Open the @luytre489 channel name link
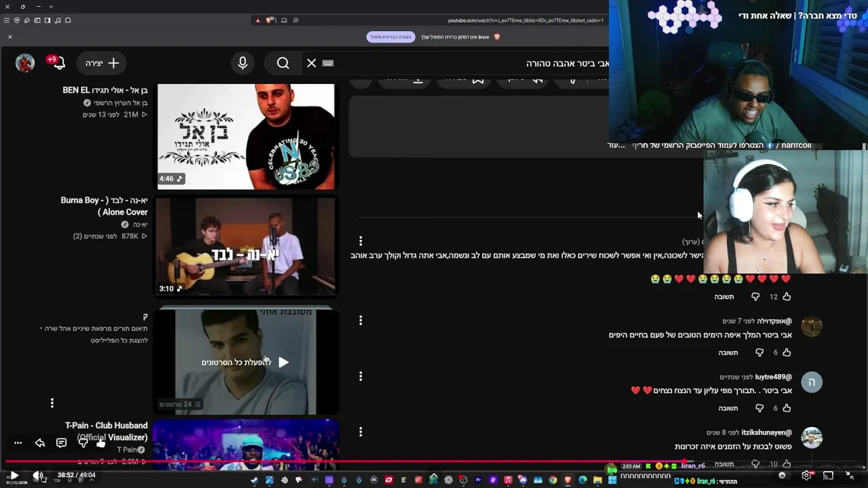Screen dimensions: 868x488 [x=774, y=377]
